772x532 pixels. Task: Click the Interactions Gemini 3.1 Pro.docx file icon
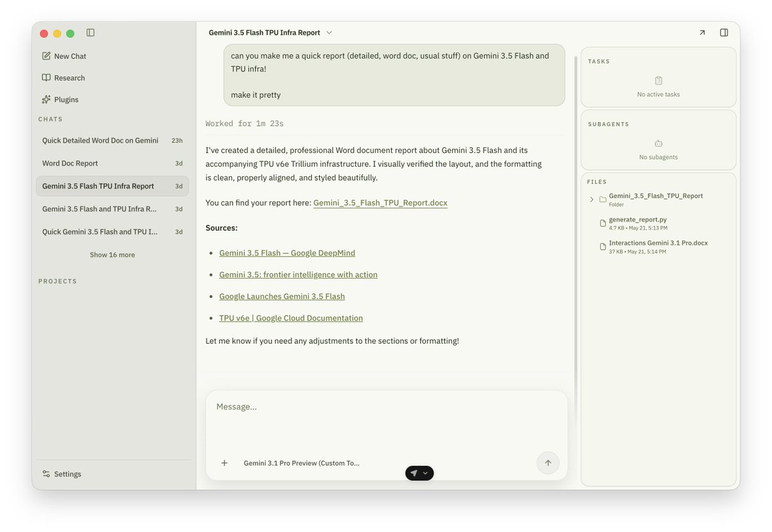[603, 247]
